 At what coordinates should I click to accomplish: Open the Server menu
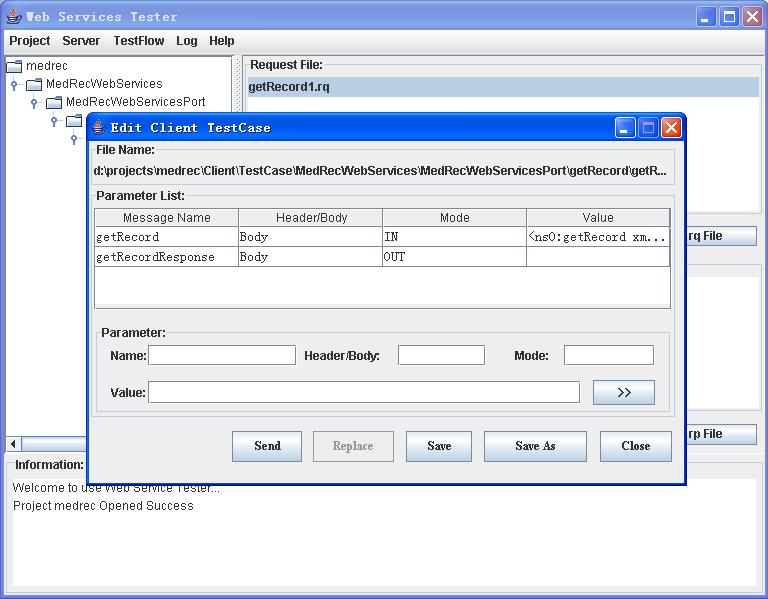81,41
